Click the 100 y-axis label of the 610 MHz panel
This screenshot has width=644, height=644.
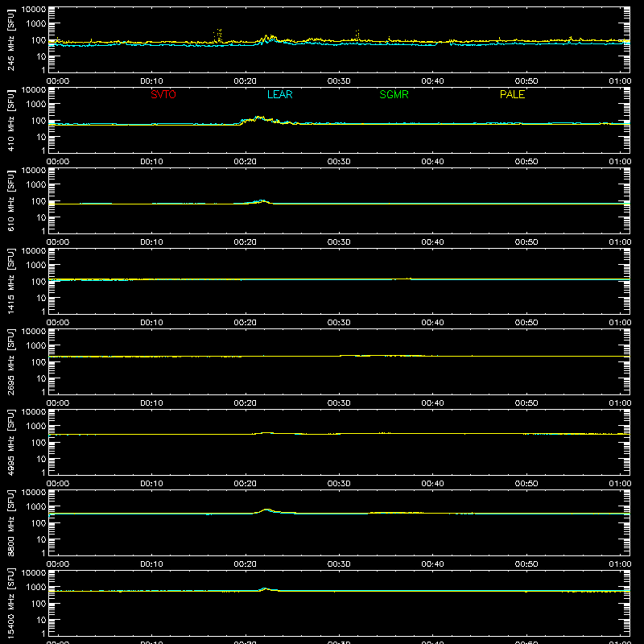tap(39, 201)
